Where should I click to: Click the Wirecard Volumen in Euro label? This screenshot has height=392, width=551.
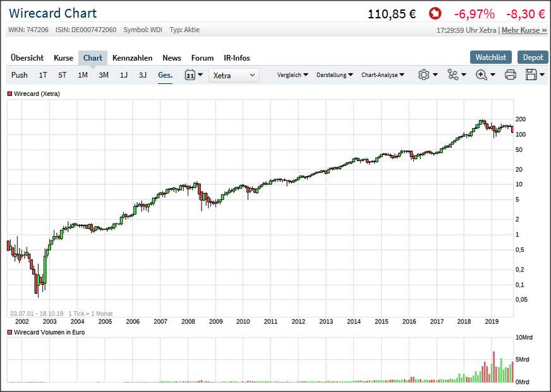coord(49,332)
